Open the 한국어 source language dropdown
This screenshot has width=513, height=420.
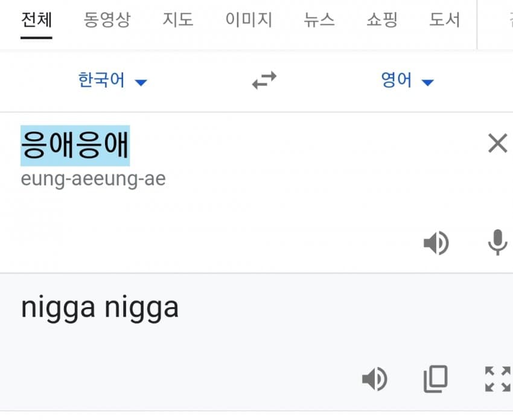(x=112, y=80)
